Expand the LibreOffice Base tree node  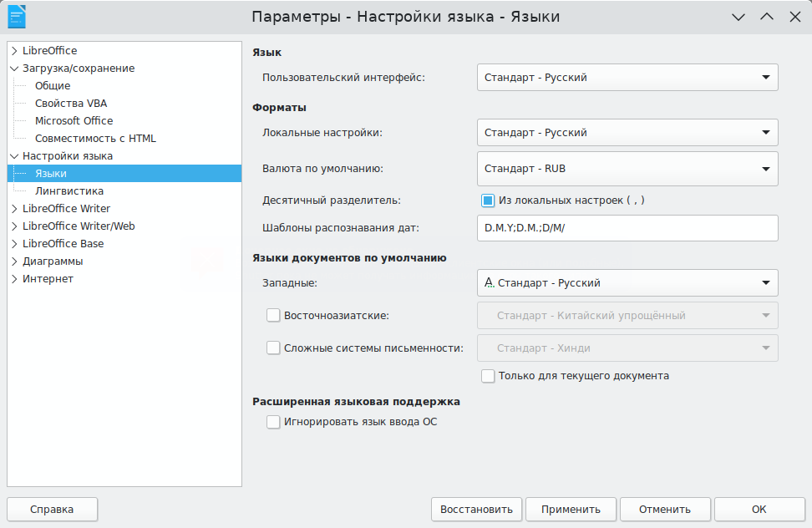[x=14, y=244]
